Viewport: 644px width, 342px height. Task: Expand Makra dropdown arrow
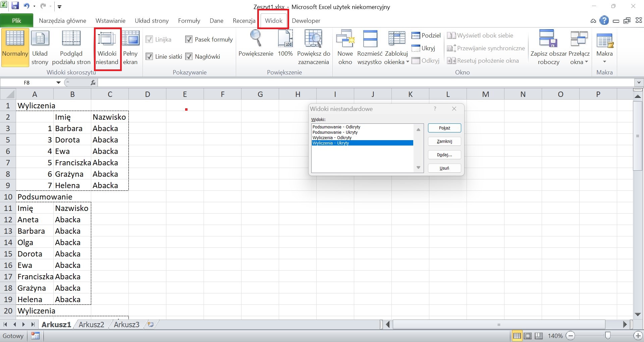(x=604, y=61)
